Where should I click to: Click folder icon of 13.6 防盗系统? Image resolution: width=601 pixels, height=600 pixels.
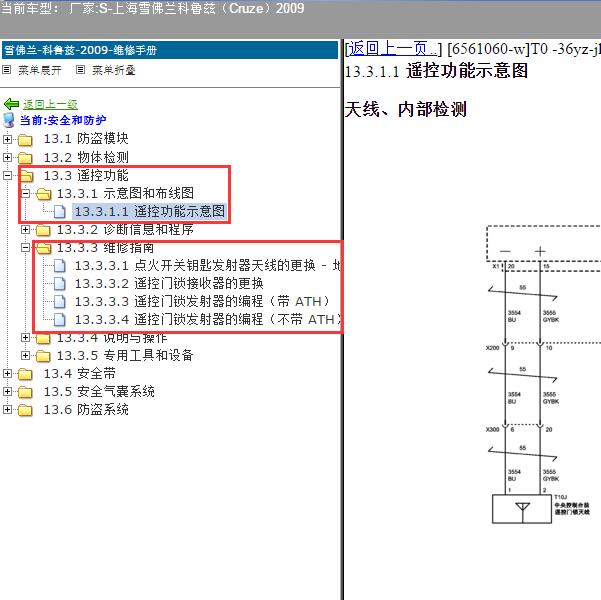25,410
